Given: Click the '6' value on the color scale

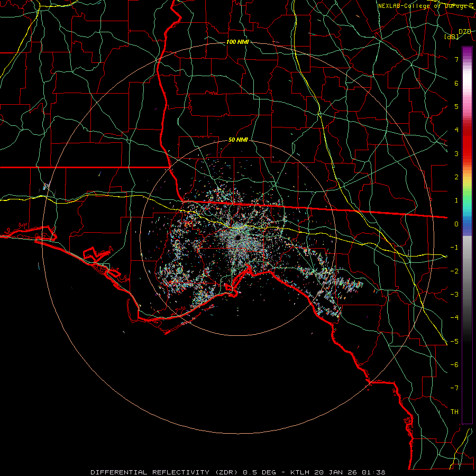Looking at the screenshot, I should click(x=456, y=83).
